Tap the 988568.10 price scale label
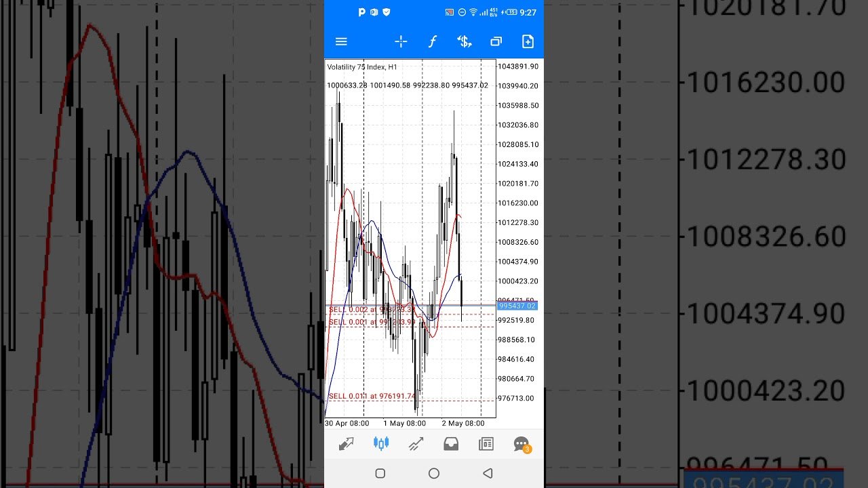 pyautogui.click(x=517, y=340)
